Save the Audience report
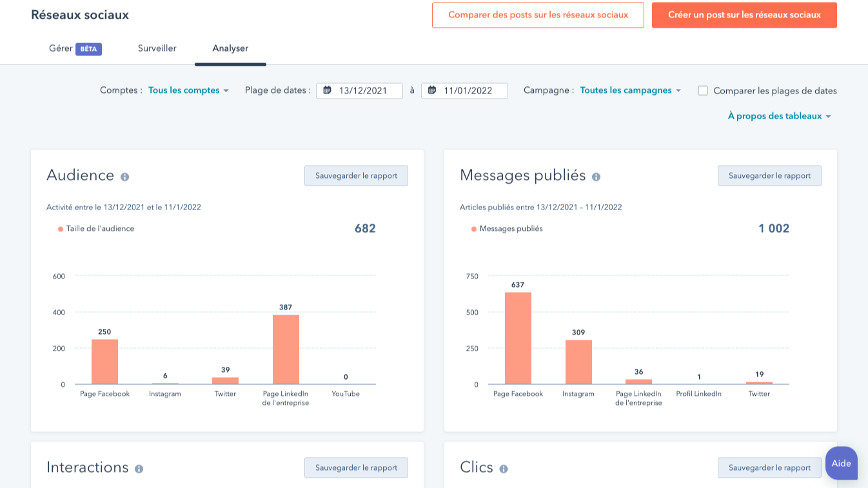Screen dimensions: 868x488 coord(356,175)
